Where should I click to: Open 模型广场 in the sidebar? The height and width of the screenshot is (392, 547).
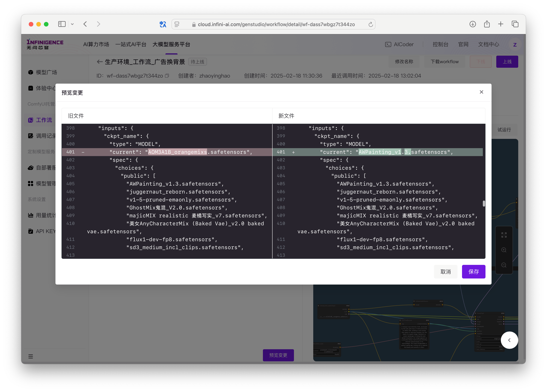(x=42, y=72)
